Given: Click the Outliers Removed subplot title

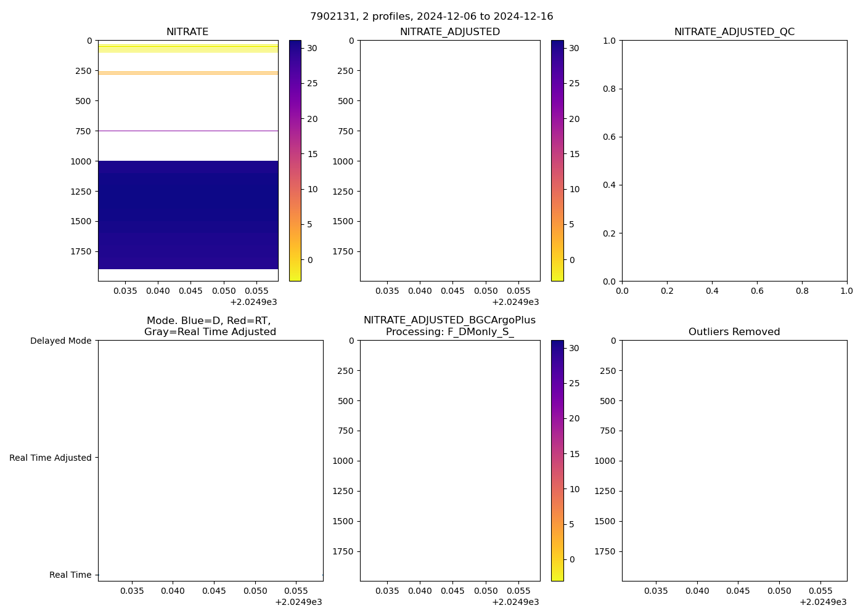Looking at the screenshot, I should click(734, 332).
